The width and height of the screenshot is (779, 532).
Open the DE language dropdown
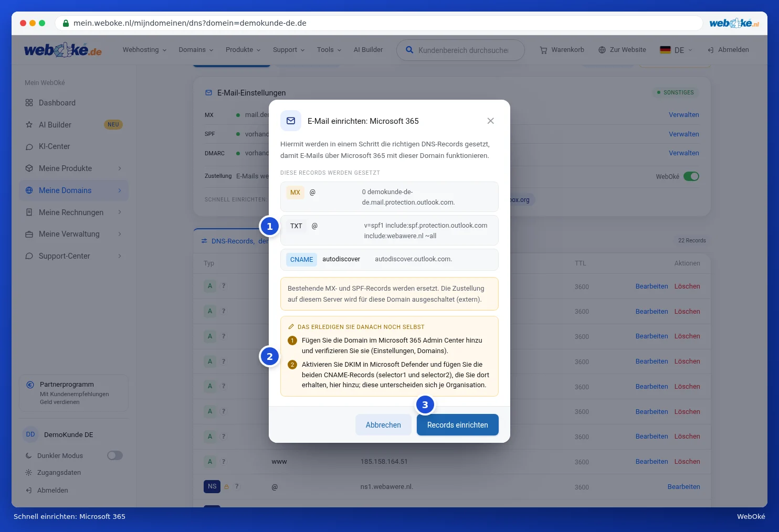pos(676,50)
